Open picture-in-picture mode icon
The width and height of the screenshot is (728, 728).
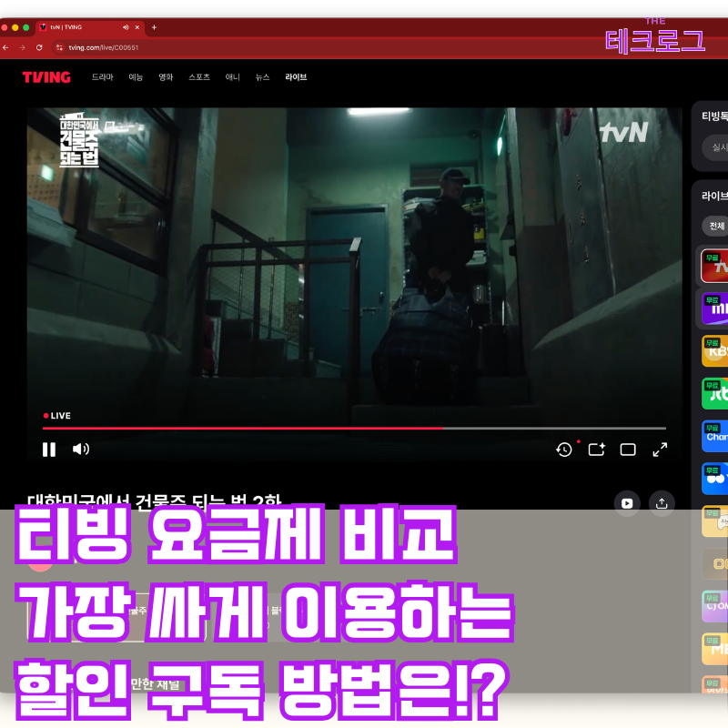pos(595,449)
